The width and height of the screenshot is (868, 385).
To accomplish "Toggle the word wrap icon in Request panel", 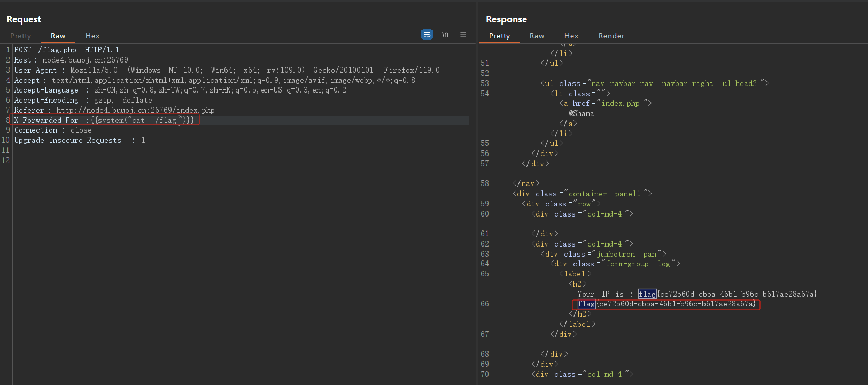I will 427,35.
